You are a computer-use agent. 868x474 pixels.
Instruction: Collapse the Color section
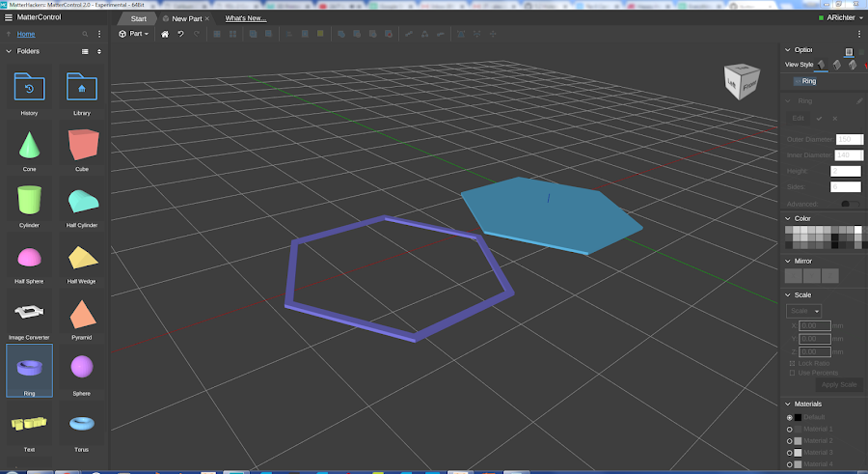pyautogui.click(x=788, y=218)
